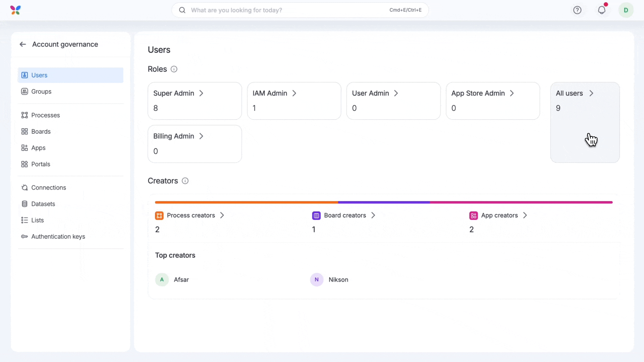Click the back arrow next to Account governance

pos(23,44)
